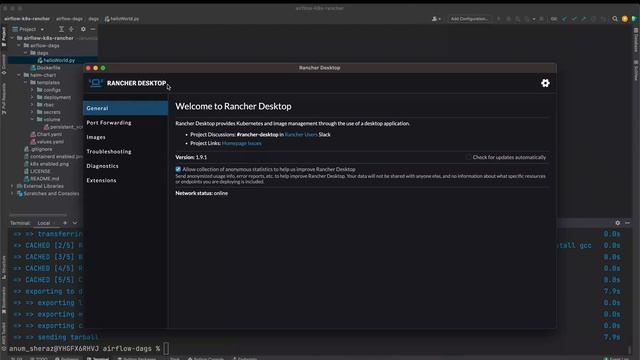Open terminal panel settings gear
This screenshot has width=640, height=360.
(x=618, y=223)
